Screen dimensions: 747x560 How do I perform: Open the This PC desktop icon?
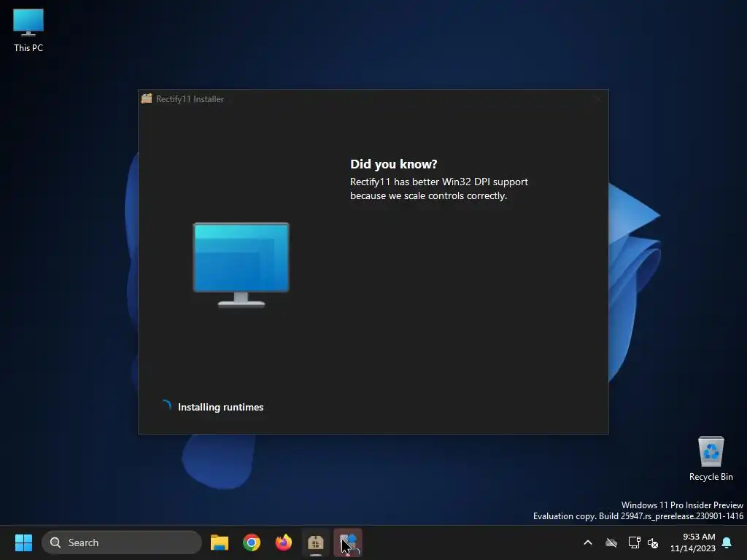(x=28, y=31)
